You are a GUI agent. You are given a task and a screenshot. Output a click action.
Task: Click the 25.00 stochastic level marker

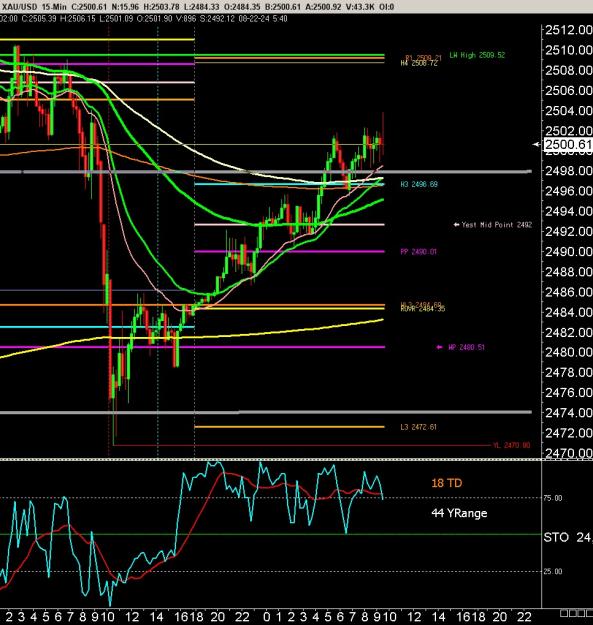553,571
